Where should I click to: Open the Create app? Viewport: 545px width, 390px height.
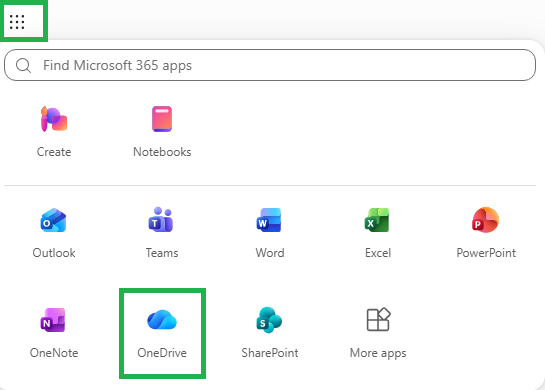pyautogui.click(x=54, y=132)
